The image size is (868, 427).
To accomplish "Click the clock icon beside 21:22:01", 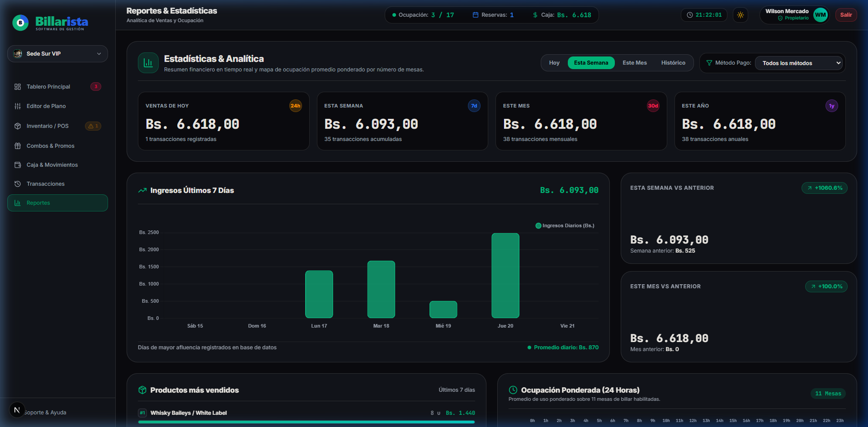I will (x=690, y=15).
